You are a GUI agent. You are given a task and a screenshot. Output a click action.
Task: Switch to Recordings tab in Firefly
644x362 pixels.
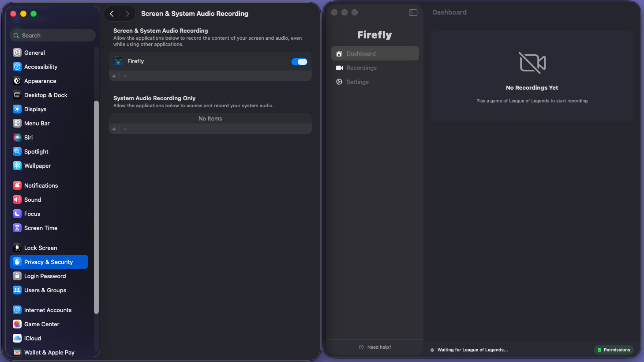[x=375, y=68]
